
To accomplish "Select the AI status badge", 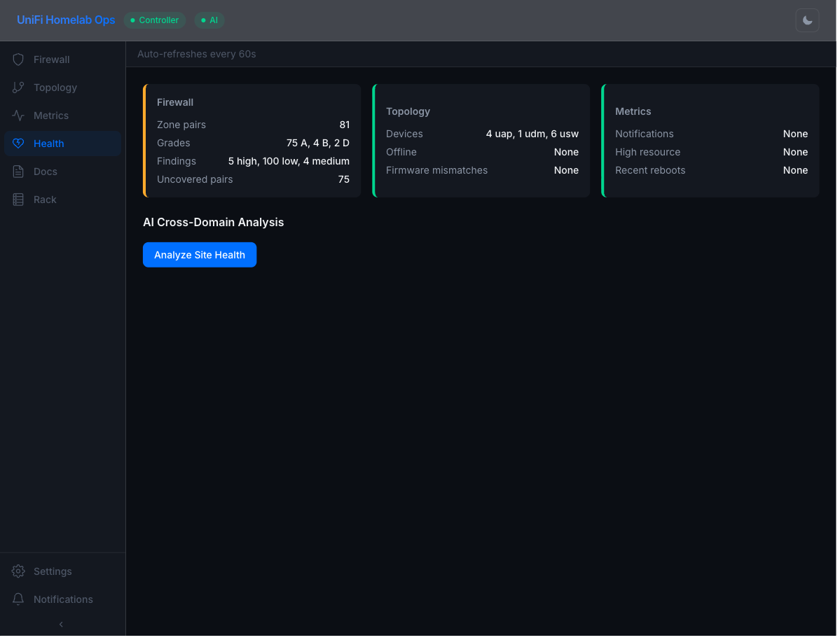I will 209,20.
